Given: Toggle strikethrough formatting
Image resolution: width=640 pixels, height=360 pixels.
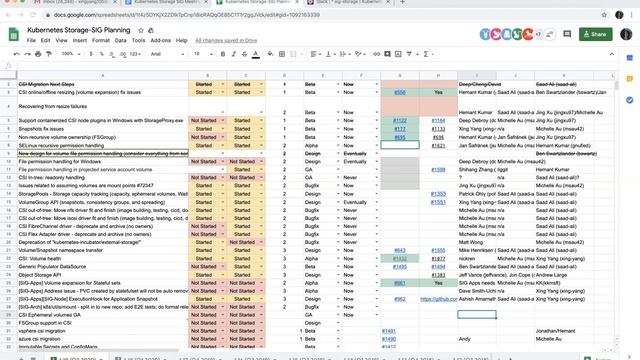Looking at the screenshot, I should pyautogui.click(x=244, y=54).
